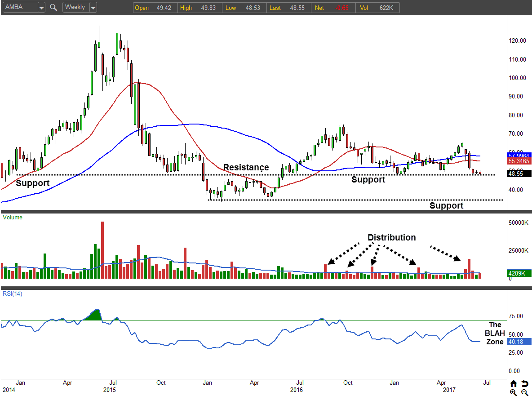
Task: Select the blue 57.9964 moving average tag
Action: point(519,155)
